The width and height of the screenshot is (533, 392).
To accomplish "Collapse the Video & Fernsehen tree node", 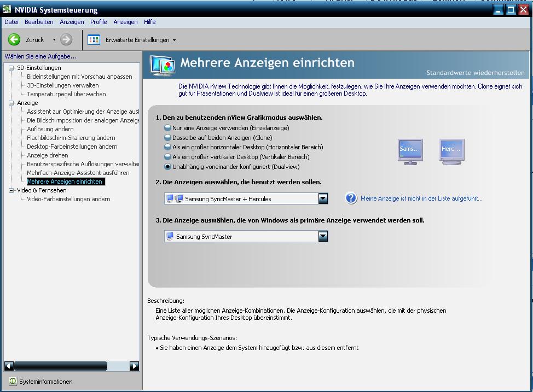I will [11, 190].
